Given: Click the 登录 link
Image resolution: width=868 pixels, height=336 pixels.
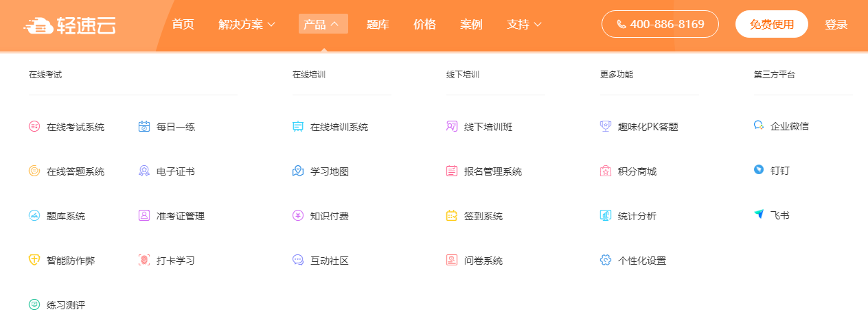Looking at the screenshot, I should pos(836,25).
